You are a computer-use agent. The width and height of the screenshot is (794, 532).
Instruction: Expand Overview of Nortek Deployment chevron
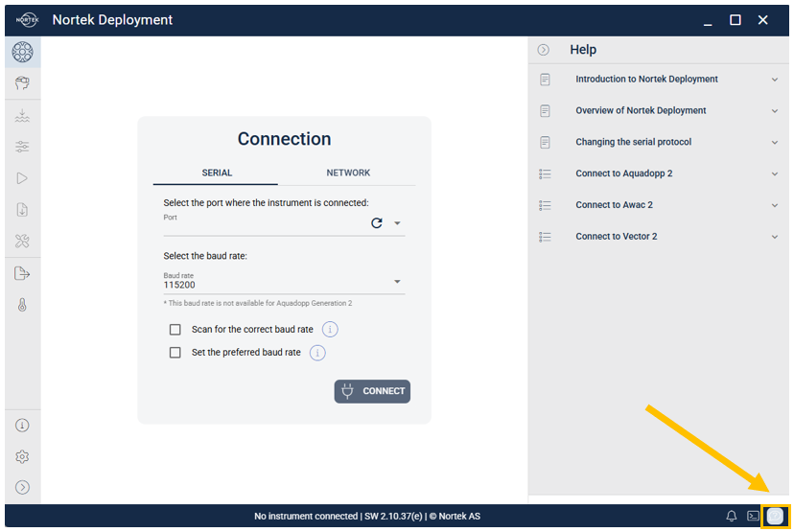[775, 111]
